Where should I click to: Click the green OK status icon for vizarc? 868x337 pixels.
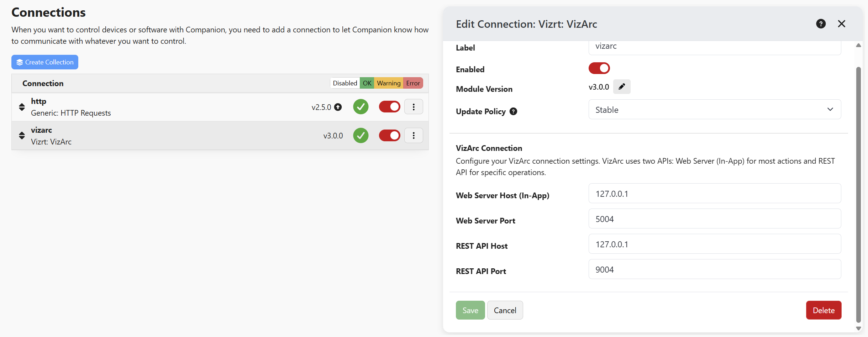pos(361,136)
